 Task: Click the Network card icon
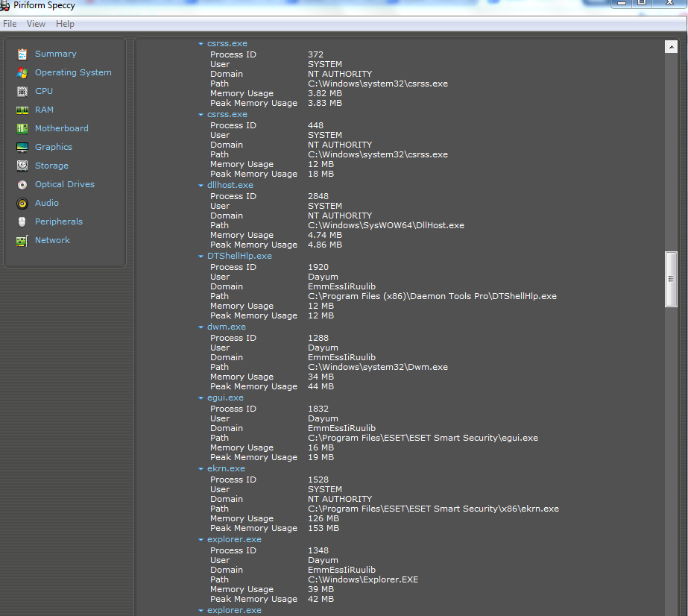tap(22, 241)
